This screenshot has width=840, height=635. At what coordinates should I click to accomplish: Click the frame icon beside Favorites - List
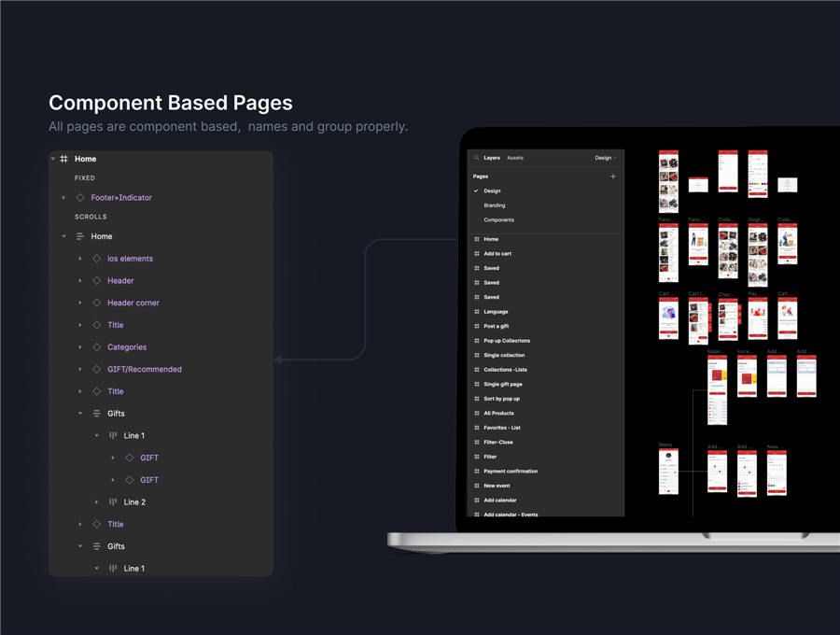pyautogui.click(x=476, y=428)
